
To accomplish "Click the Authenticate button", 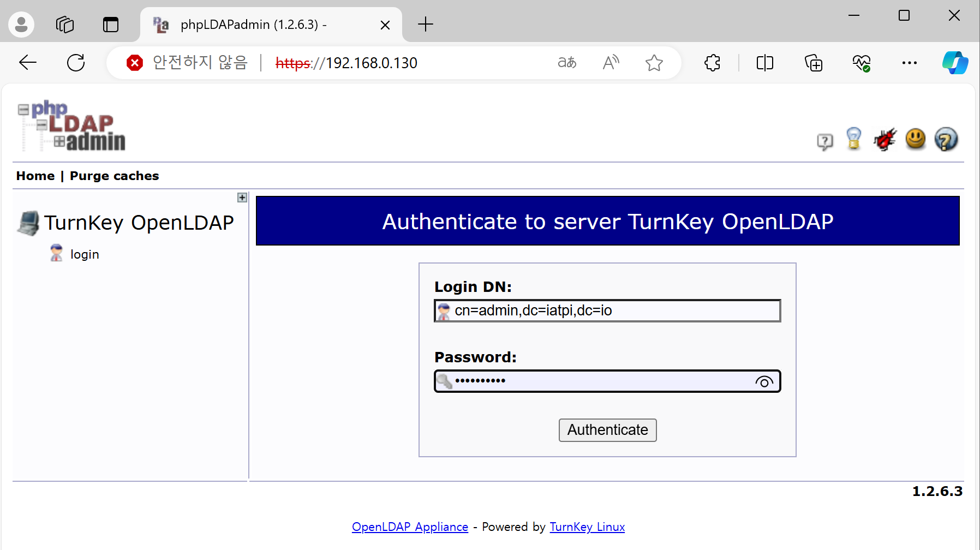I will 607,430.
